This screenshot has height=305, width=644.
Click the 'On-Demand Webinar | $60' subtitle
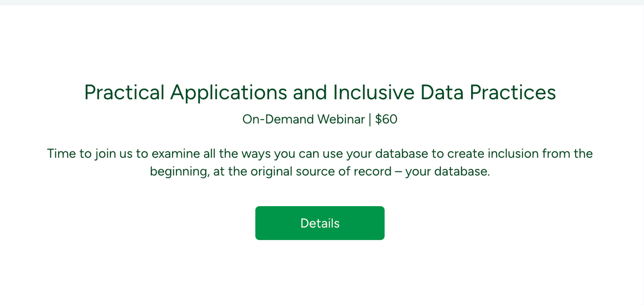(x=320, y=119)
